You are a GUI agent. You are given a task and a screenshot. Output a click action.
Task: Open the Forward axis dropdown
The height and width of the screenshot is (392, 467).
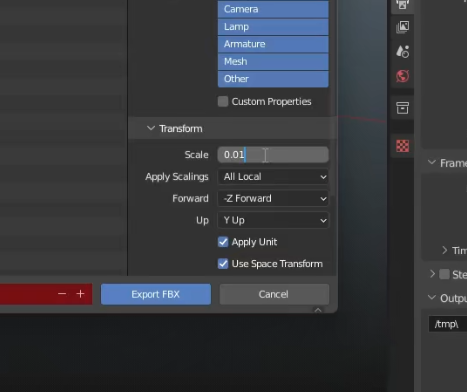[x=273, y=199]
